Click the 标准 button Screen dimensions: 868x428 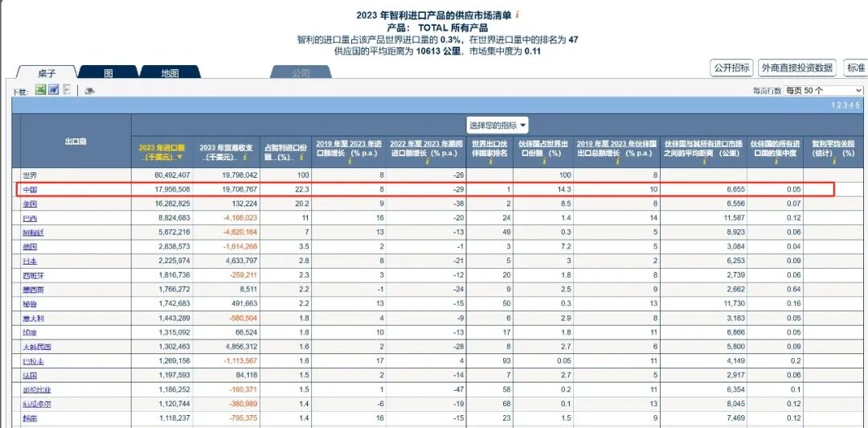(x=855, y=68)
